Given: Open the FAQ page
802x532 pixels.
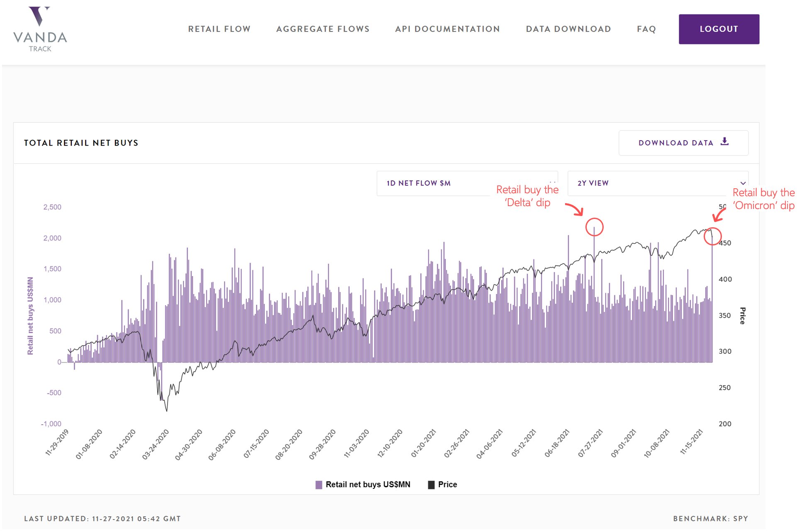Looking at the screenshot, I should click(646, 29).
